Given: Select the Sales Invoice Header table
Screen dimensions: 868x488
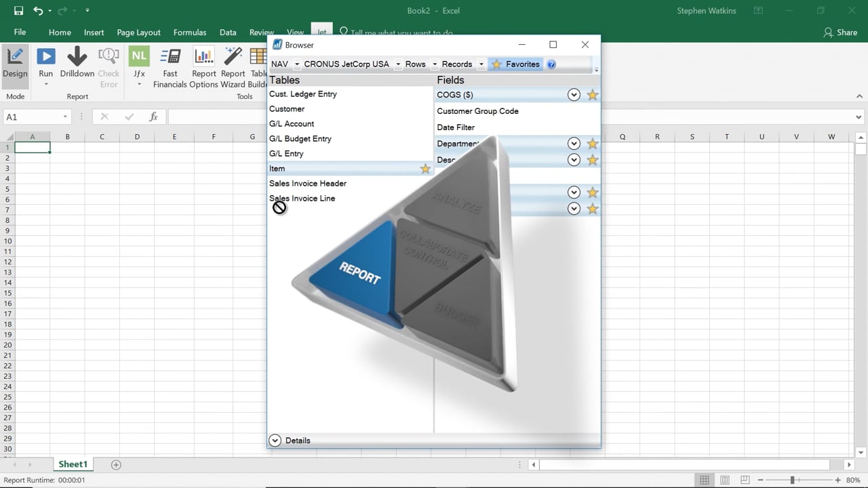Looking at the screenshot, I should (308, 184).
